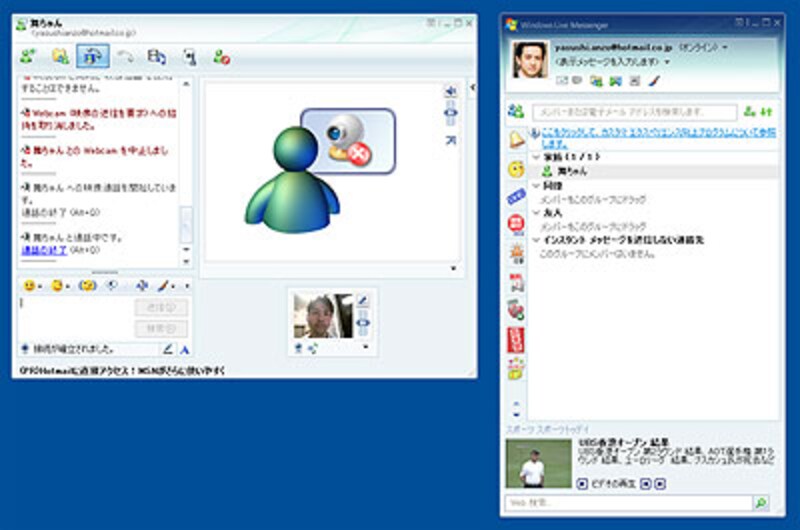Open the dropdown arrow below own video thumbnail
This screenshot has height=530, width=800.
(365, 347)
